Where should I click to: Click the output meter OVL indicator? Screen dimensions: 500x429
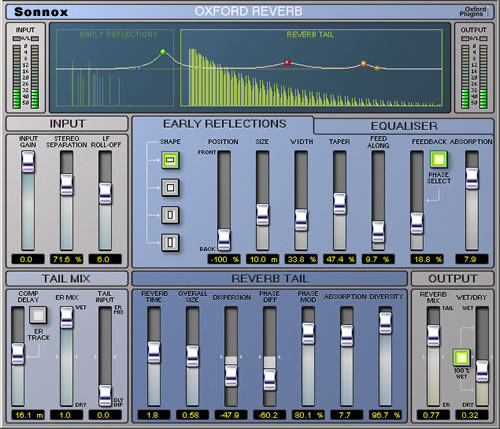(474, 38)
